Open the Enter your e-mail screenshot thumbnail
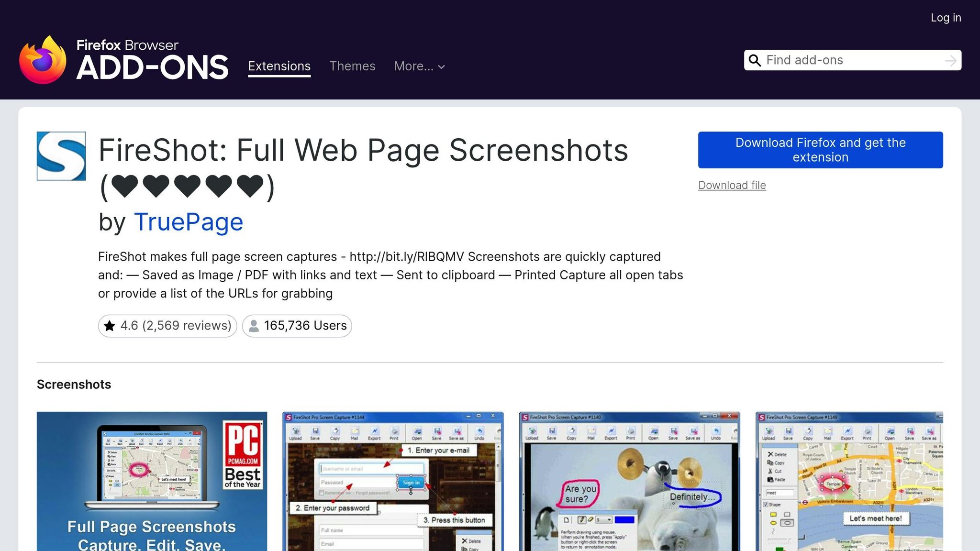Image resolution: width=980 pixels, height=551 pixels. pyautogui.click(x=392, y=481)
